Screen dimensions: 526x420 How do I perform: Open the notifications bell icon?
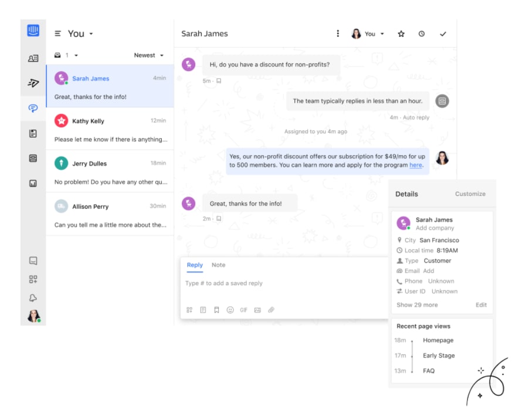click(x=33, y=298)
